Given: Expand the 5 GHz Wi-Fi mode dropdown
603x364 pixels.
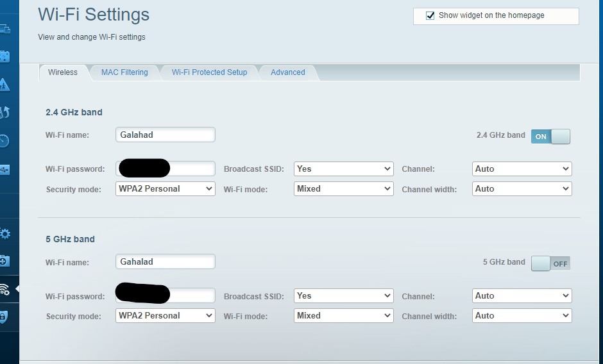Looking at the screenshot, I should (343, 315).
